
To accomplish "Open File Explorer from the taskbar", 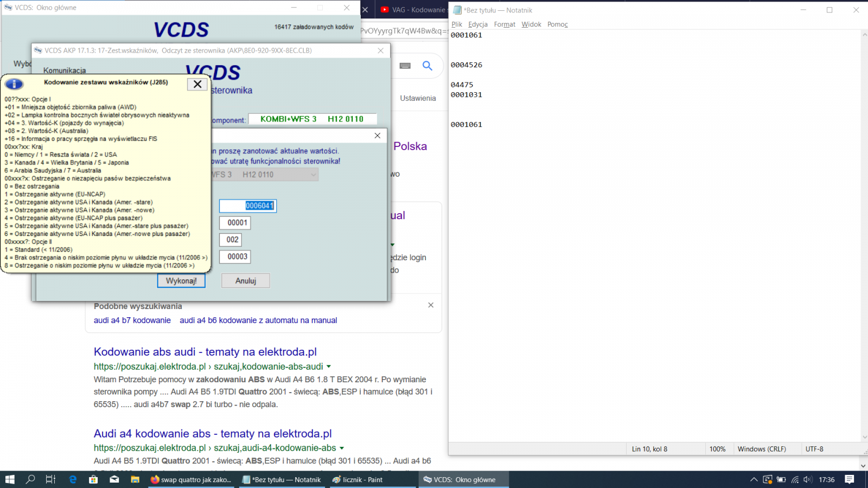I will point(135,479).
